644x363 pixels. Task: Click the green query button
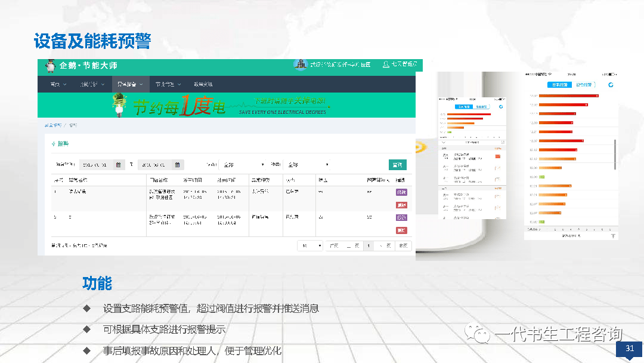pyautogui.click(x=398, y=165)
